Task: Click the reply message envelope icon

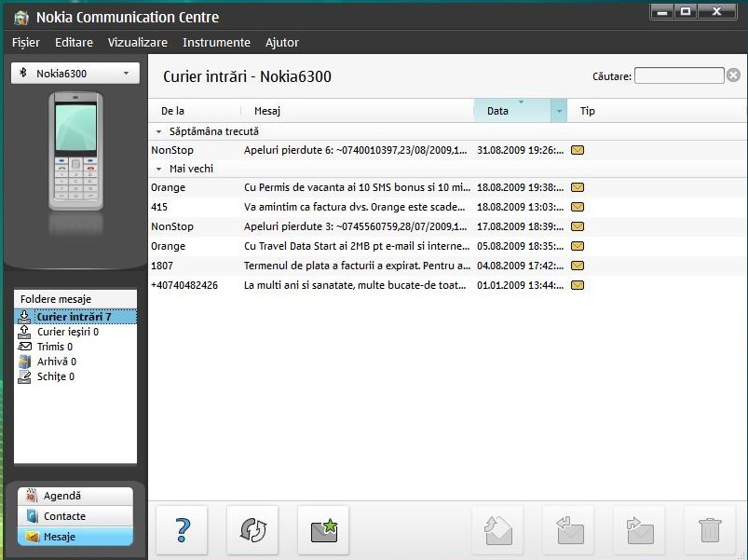Action: (568, 530)
